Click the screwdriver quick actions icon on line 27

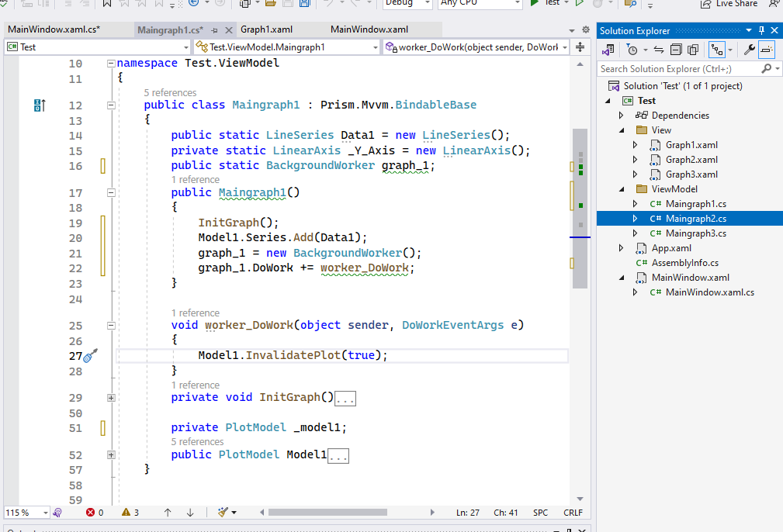tap(90, 356)
